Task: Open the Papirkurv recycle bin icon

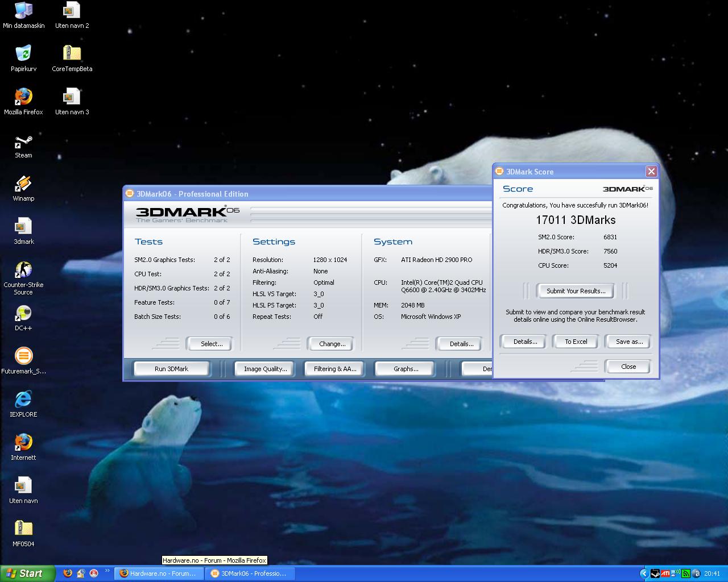Action: tap(23, 59)
